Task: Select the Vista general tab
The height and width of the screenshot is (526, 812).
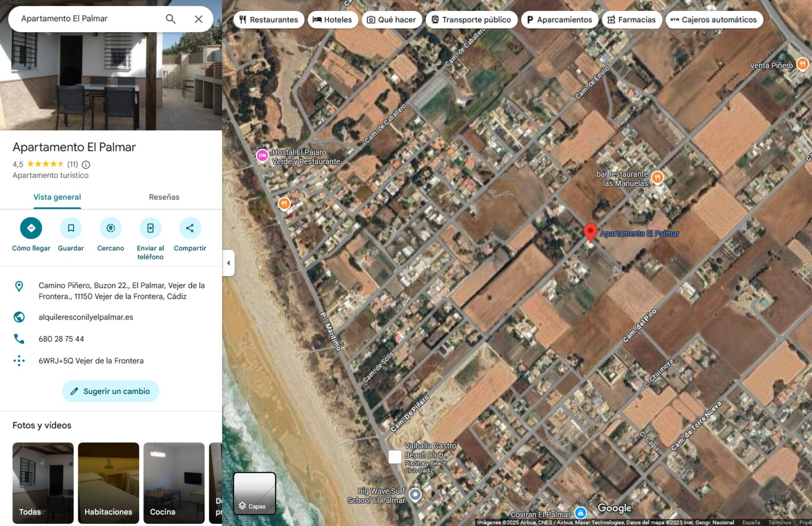Action: pos(57,197)
